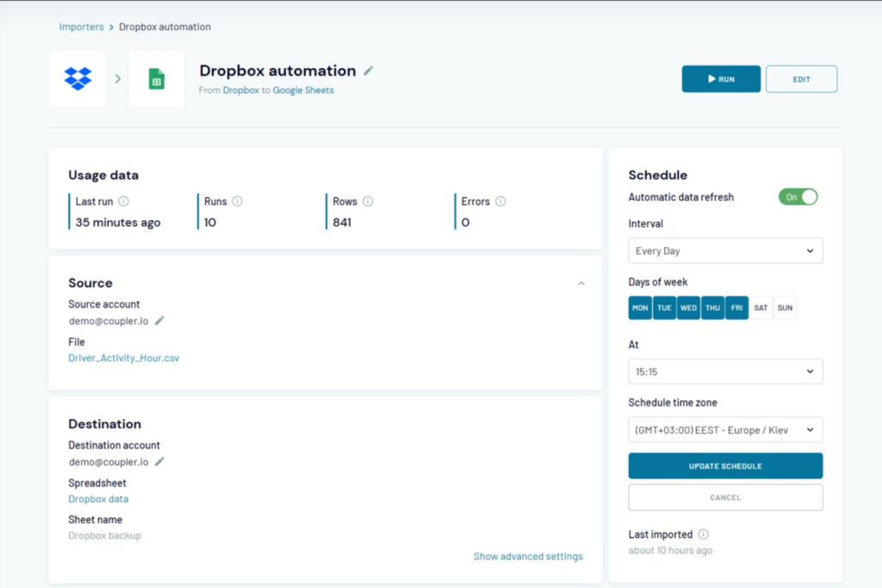Open the Last run info tooltip

(124, 201)
